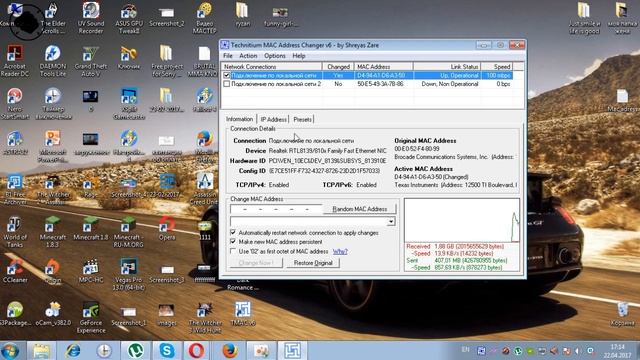
Task: Open oCam_v382.0 desktop icon
Action: pyautogui.click(x=53, y=314)
